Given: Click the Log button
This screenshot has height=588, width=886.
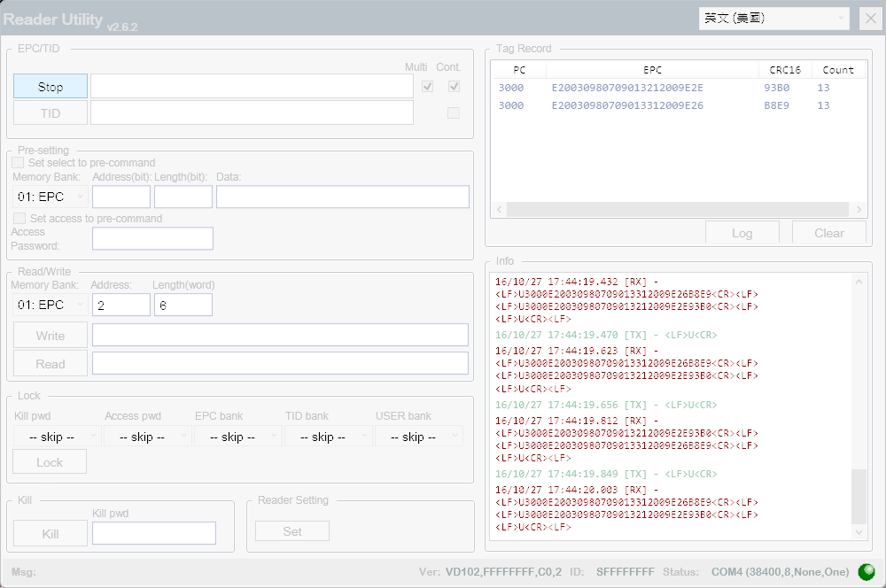Looking at the screenshot, I should point(742,233).
